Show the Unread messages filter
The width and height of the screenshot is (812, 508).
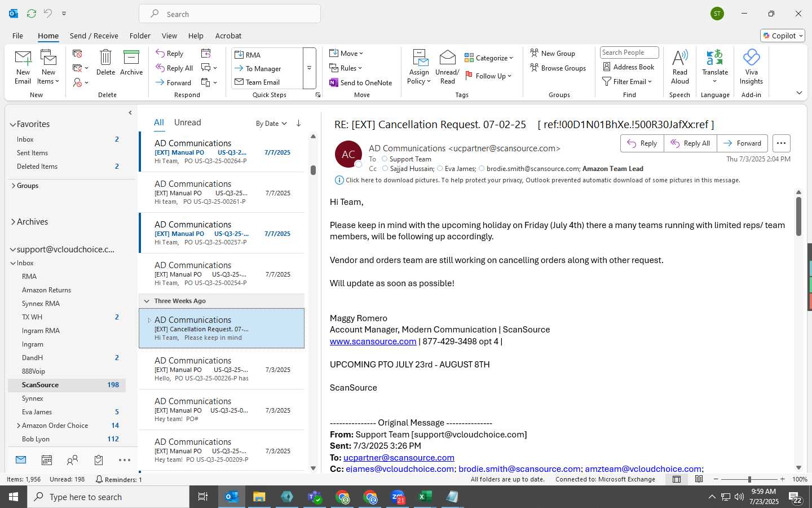click(x=187, y=122)
